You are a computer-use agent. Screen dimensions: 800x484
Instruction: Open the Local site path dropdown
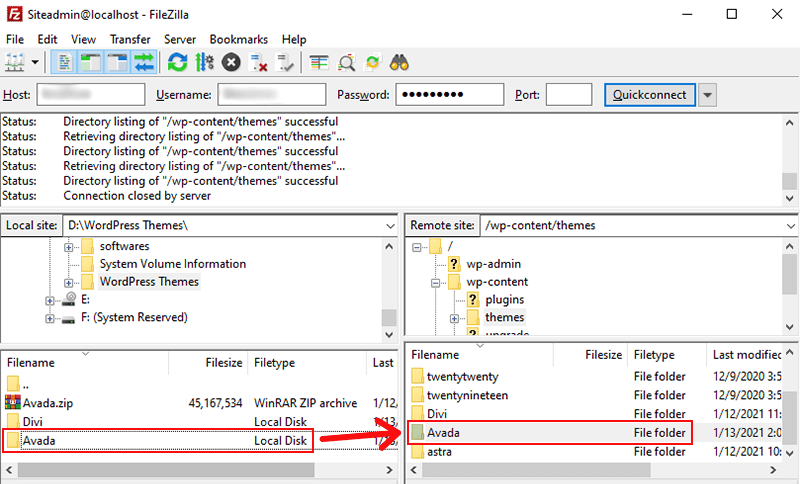tap(390, 225)
